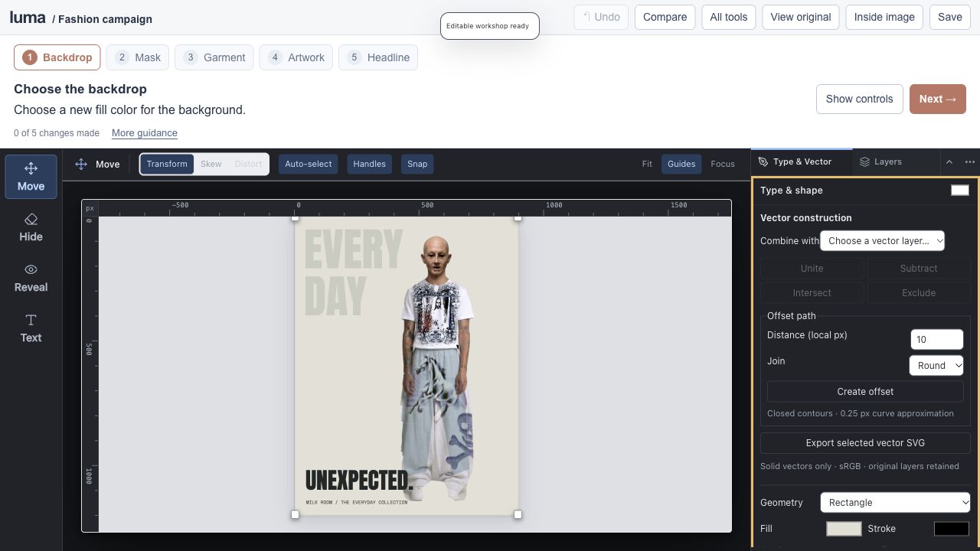The image size is (980, 551).
Task: Go to step 1 Backdrop
Action: coord(57,57)
